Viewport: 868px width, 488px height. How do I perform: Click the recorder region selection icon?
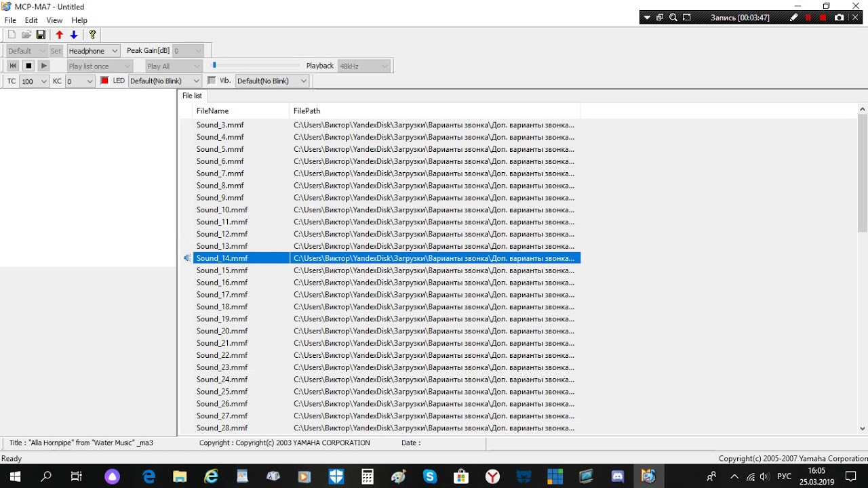pos(687,18)
